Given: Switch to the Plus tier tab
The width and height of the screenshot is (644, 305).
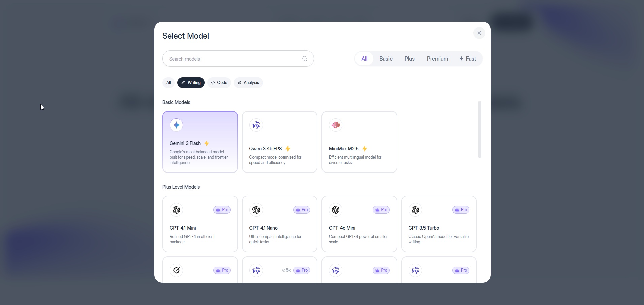Looking at the screenshot, I should [410, 59].
